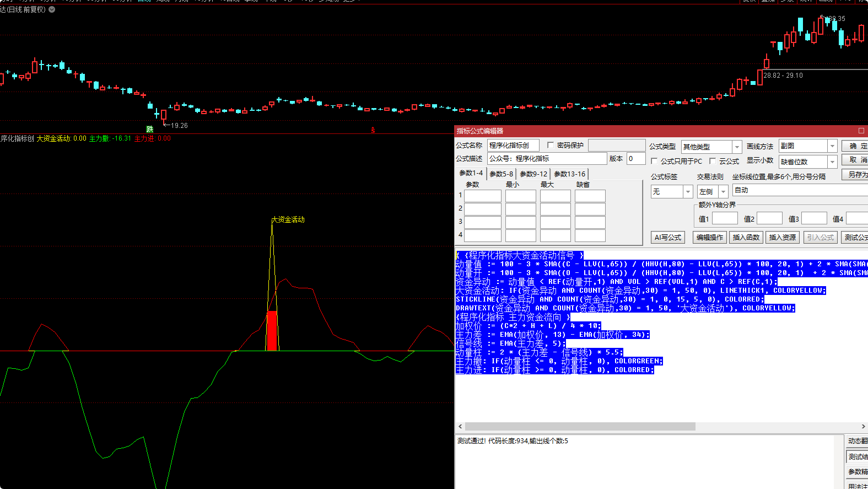Toggle the 云公式 checkbox

tap(713, 162)
